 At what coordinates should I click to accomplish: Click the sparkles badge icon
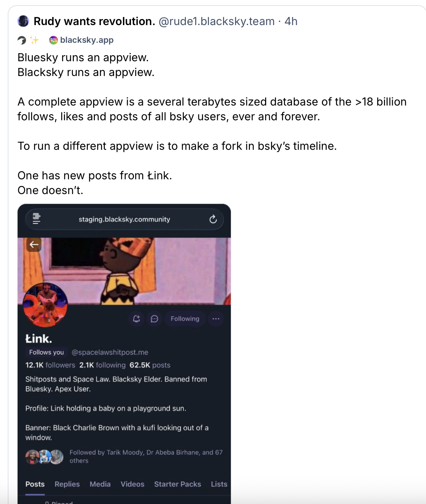[34, 40]
